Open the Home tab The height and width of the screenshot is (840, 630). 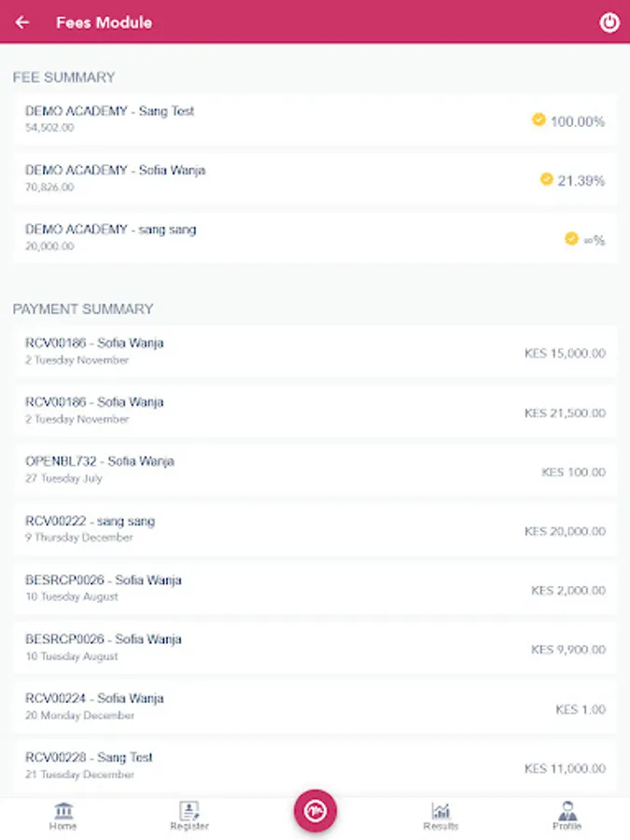point(63,816)
